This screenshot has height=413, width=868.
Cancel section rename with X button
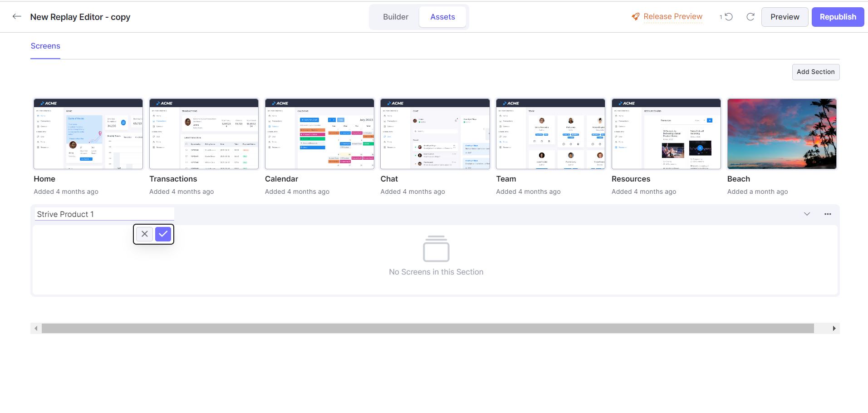click(145, 234)
